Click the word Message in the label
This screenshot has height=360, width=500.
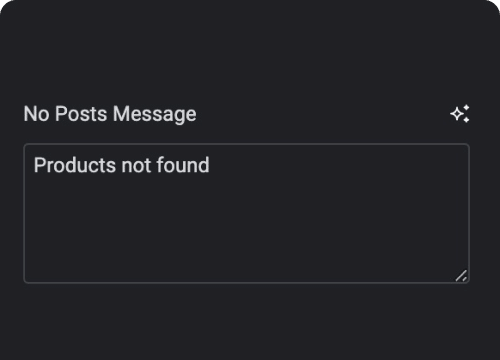tap(155, 114)
